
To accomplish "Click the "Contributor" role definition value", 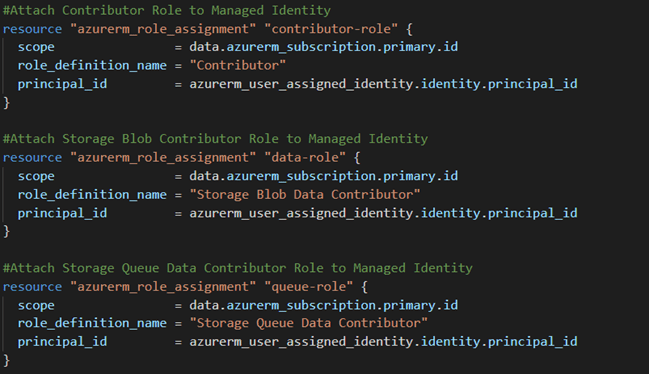I will (x=238, y=65).
